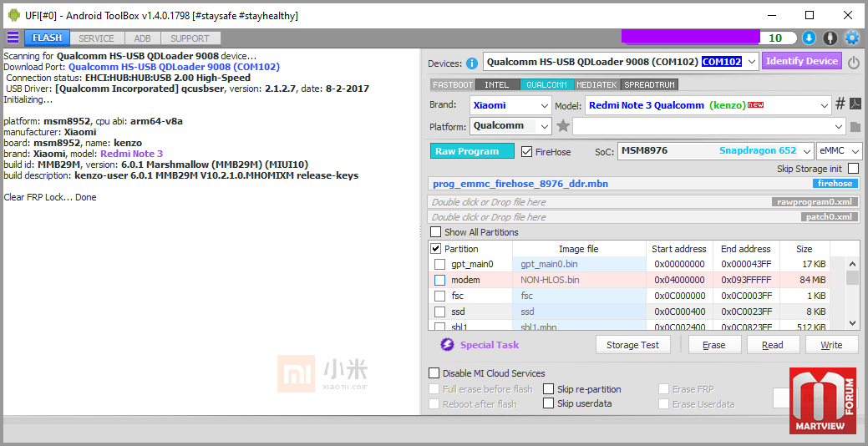Click the dongle key icon
The image size is (868, 446).
click(x=830, y=38)
